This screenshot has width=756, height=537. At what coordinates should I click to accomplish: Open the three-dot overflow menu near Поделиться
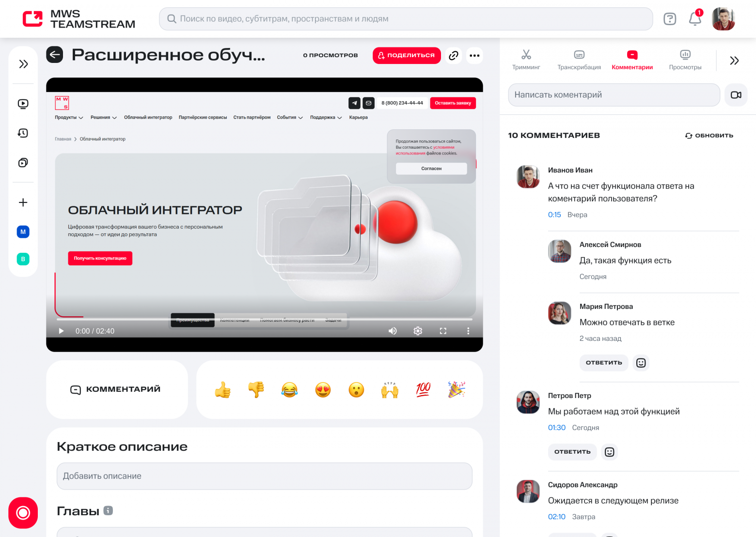[474, 55]
